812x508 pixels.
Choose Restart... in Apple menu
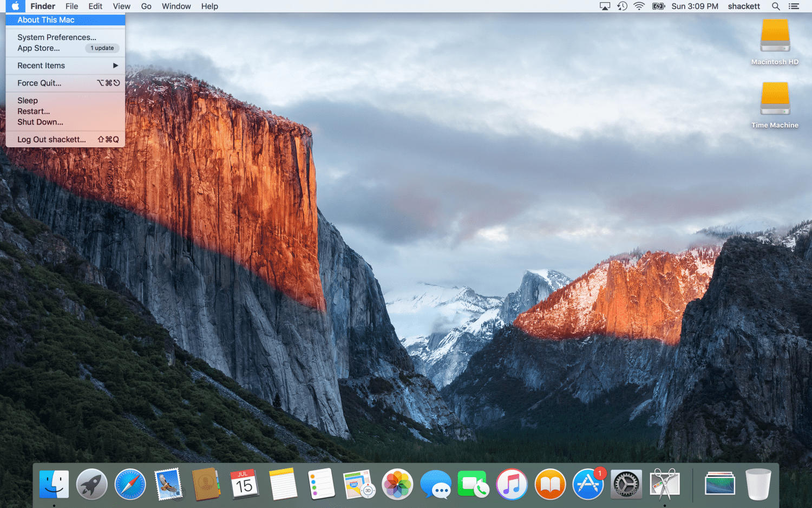tap(65, 112)
